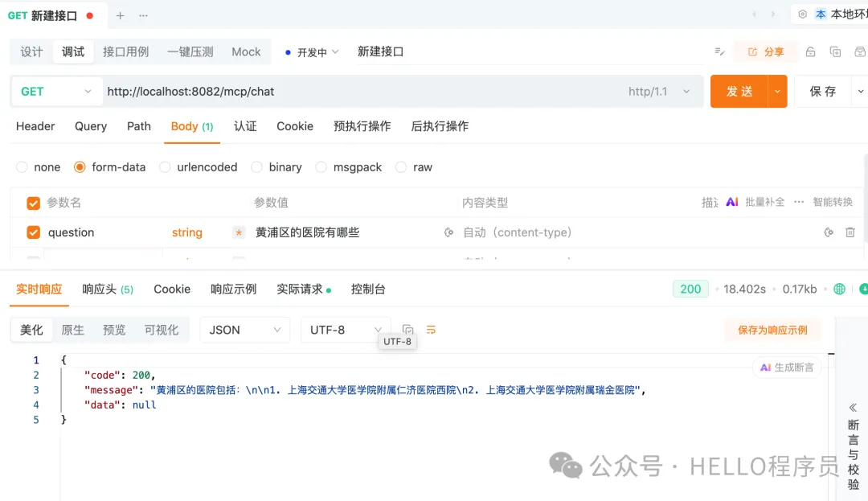Open the Cookie request tab

295,126
